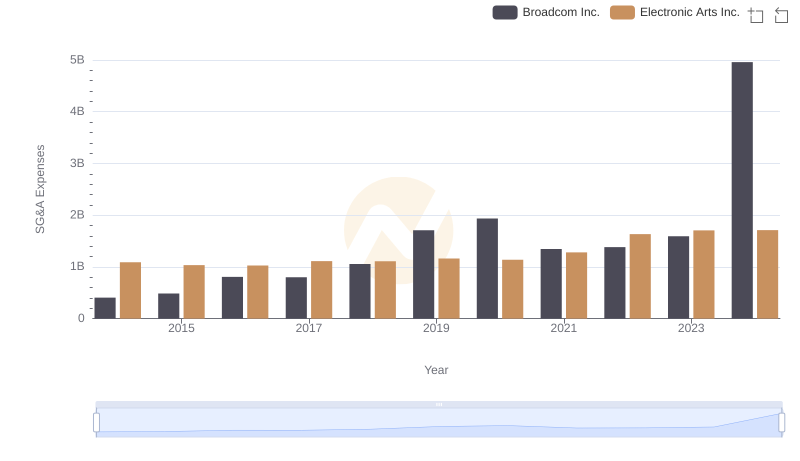Click the Year axis title

click(436, 370)
